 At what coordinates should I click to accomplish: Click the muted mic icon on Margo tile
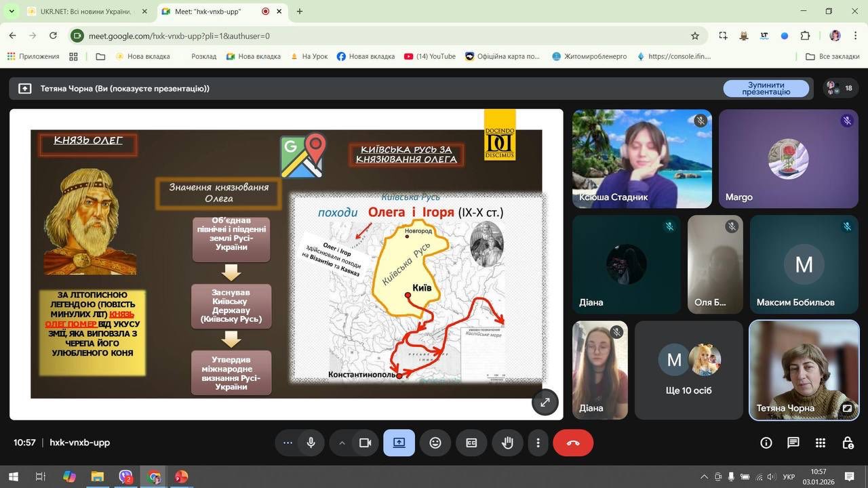[847, 121]
